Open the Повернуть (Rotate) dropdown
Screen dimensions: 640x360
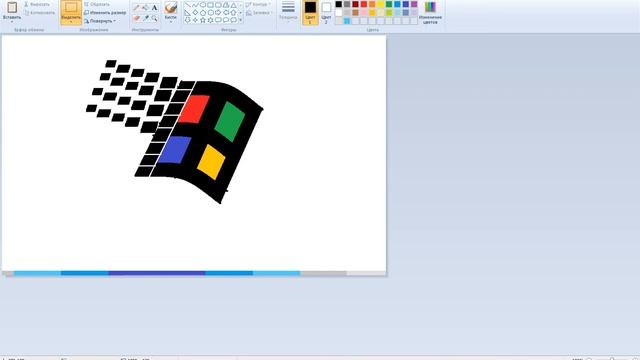point(100,21)
